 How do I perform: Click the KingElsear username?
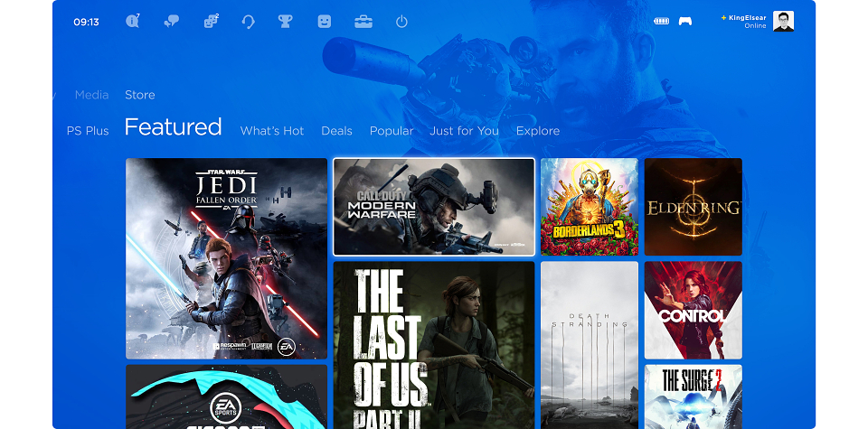[748, 18]
